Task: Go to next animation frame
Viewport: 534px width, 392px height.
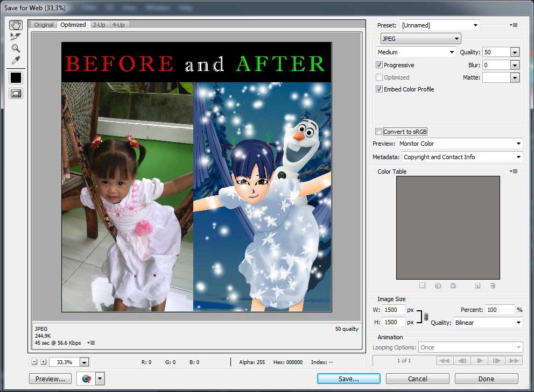Action: tap(496, 360)
